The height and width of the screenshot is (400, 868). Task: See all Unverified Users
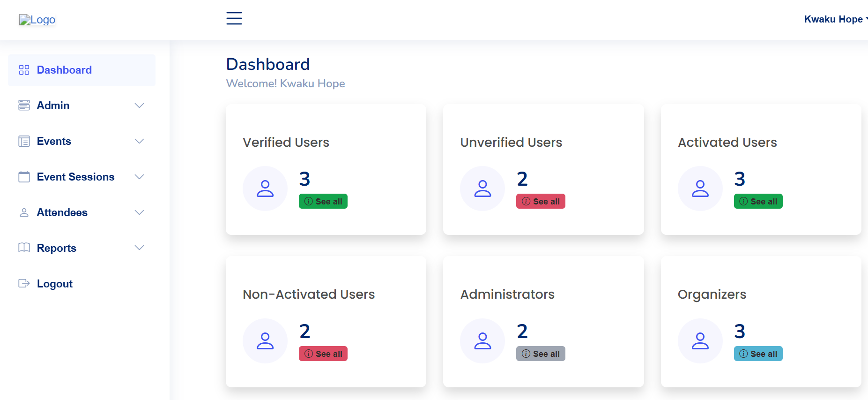(x=541, y=201)
